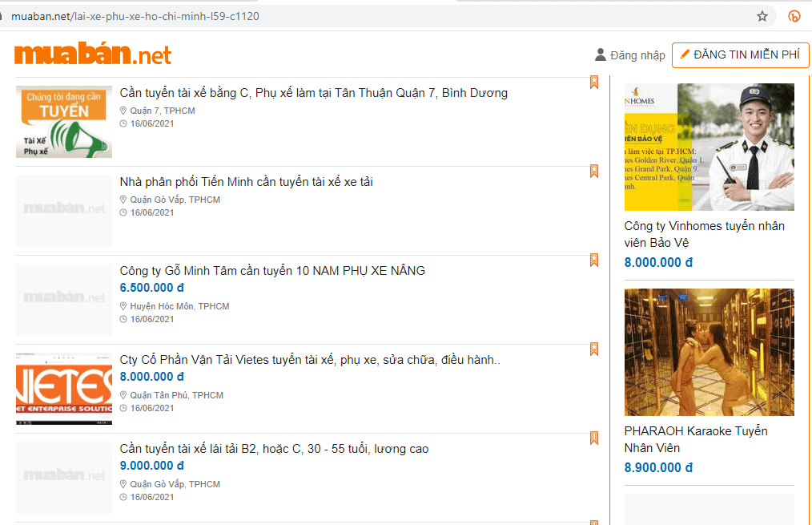Open the orange browser extension icon
Viewport: 812px width, 525px height.
coord(794,16)
